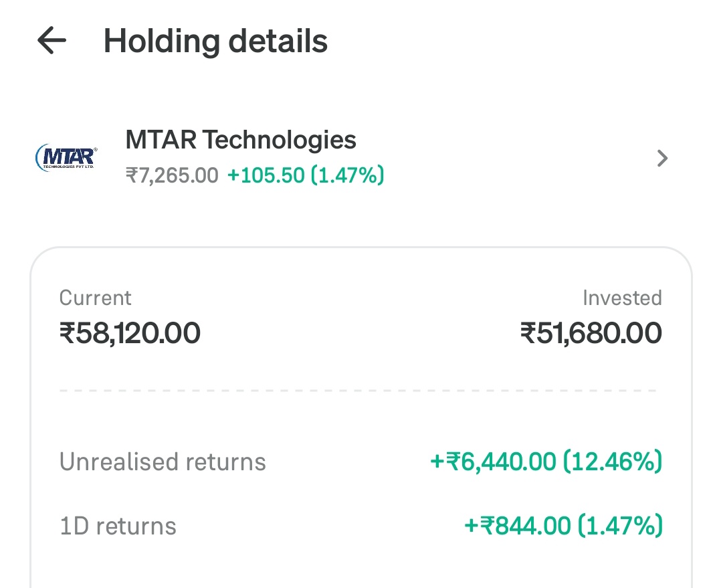Screen dimensions: 715x588
Task: Open MTAR Technologies stock name
Action: [241, 140]
